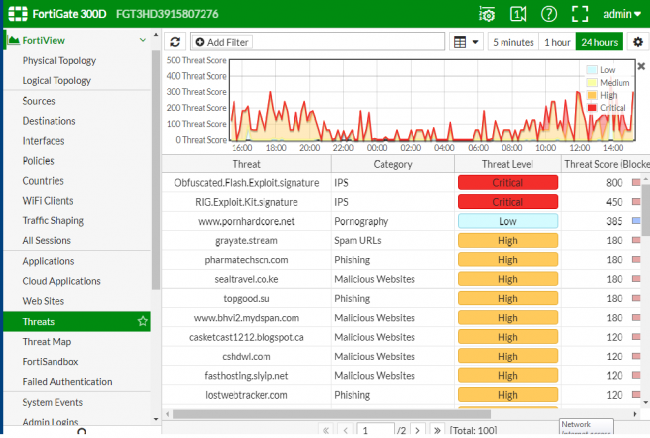650x438 pixels.
Task: Switch time range to 5 minutes
Action: tap(513, 42)
